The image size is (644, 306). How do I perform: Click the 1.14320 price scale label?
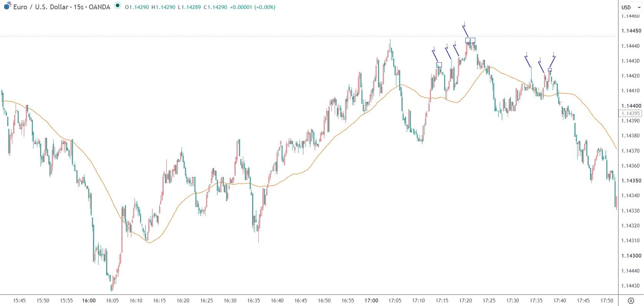click(x=631, y=226)
